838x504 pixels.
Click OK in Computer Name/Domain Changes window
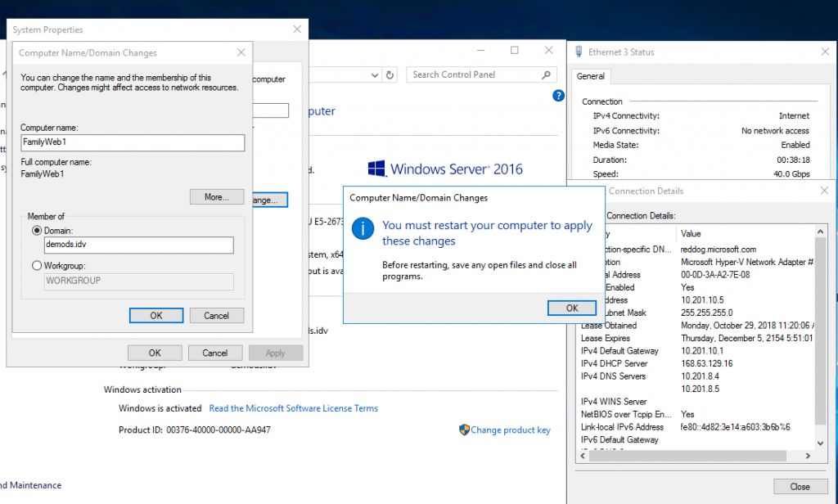pos(156,316)
